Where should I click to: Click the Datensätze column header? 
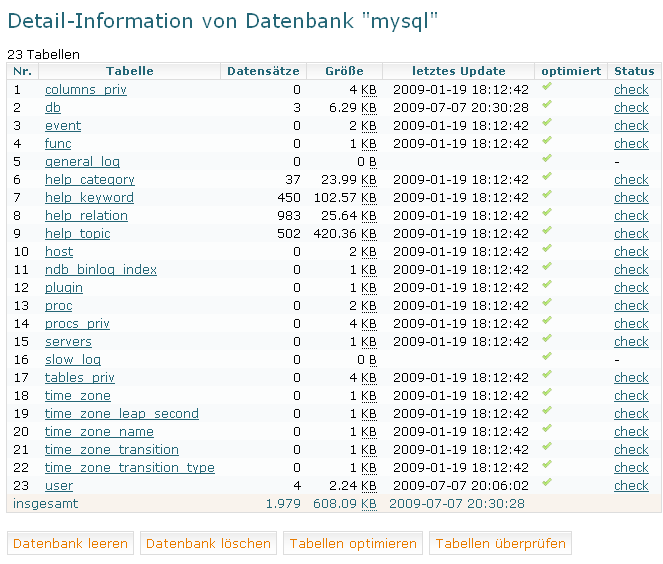(263, 71)
